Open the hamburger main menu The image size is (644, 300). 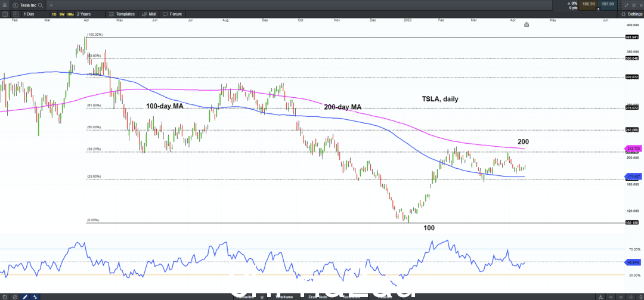(x=5, y=5)
